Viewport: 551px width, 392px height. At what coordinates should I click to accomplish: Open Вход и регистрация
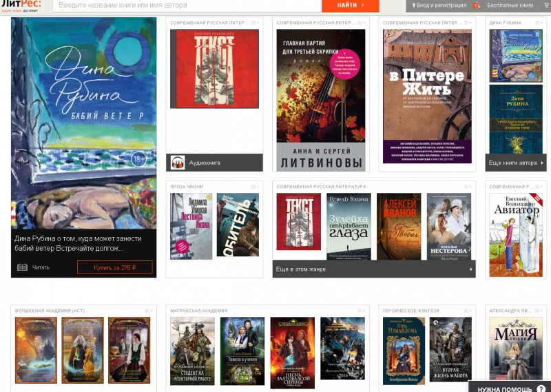439,6
